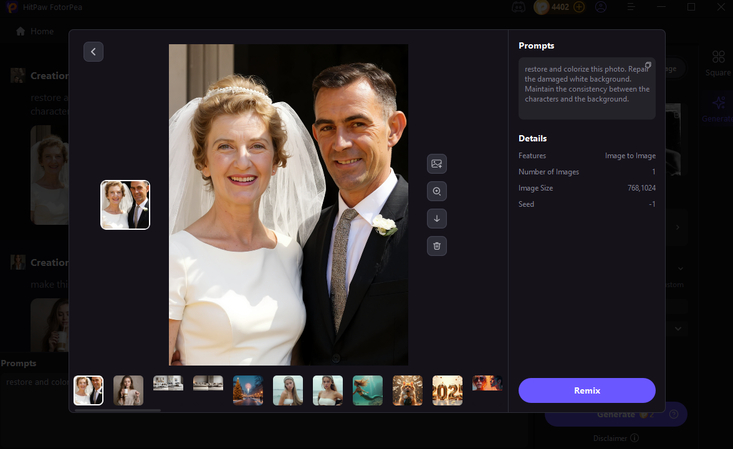The height and width of the screenshot is (449, 733).
Task: Click the Seed value '-1'
Action: click(x=652, y=204)
